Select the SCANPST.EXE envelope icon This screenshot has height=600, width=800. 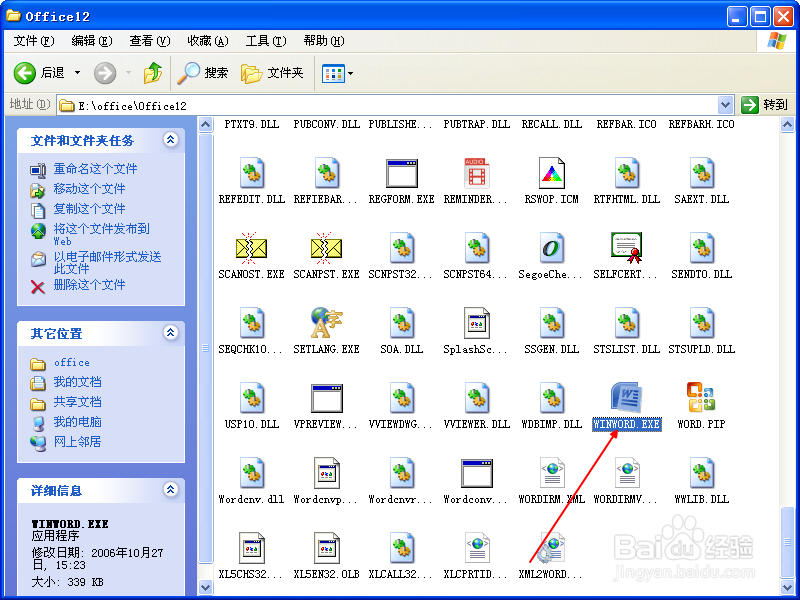click(327, 247)
